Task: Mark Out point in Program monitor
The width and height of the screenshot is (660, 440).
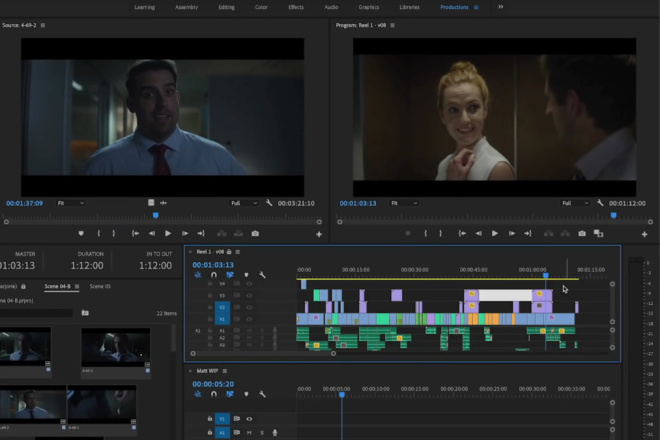Action: click(x=441, y=234)
